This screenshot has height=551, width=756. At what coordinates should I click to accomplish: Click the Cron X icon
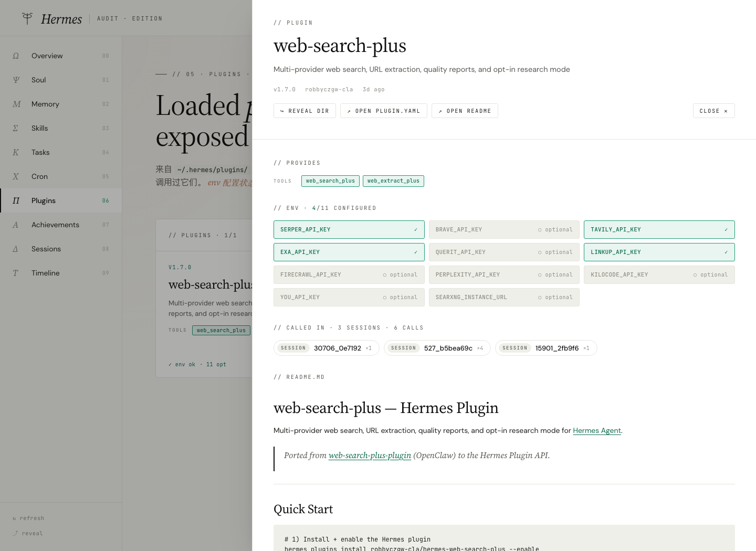click(x=16, y=176)
